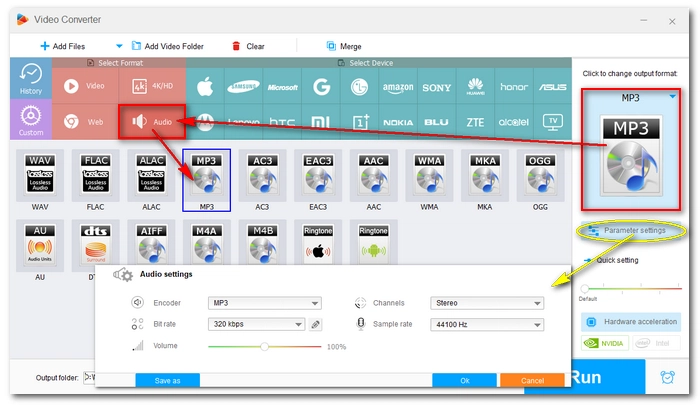The image size is (700, 405).
Task: Expand the Sample rate dropdown
Action: 487,324
